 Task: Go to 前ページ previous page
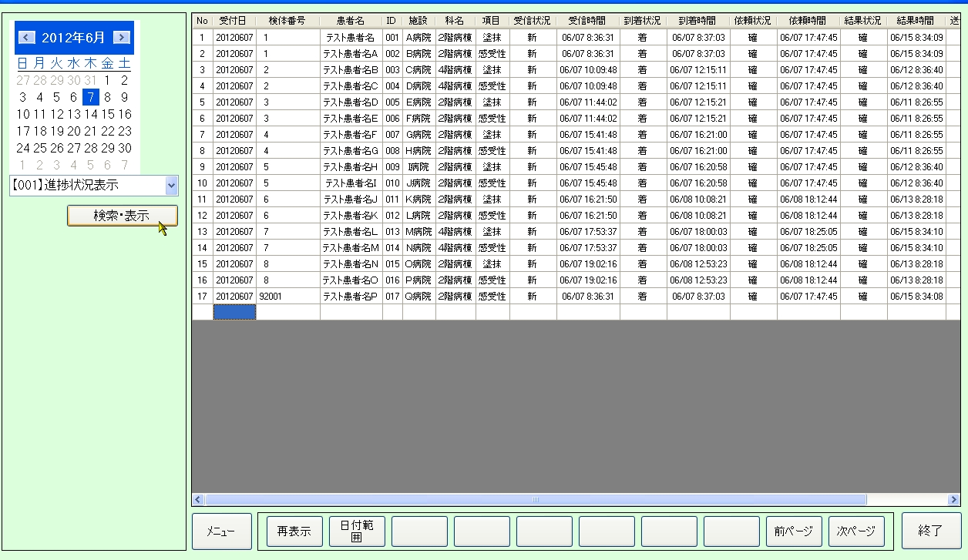pos(794,531)
